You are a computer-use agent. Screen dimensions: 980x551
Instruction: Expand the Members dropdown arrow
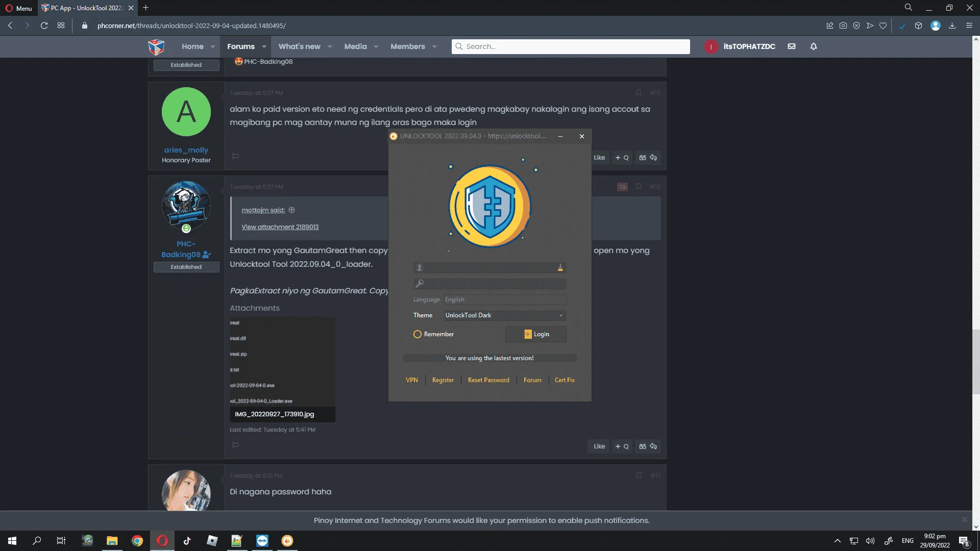coord(434,46)
